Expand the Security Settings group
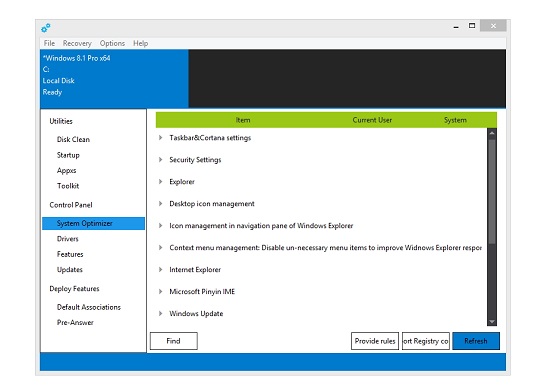550x391 pixels. (x=160, y=160)
